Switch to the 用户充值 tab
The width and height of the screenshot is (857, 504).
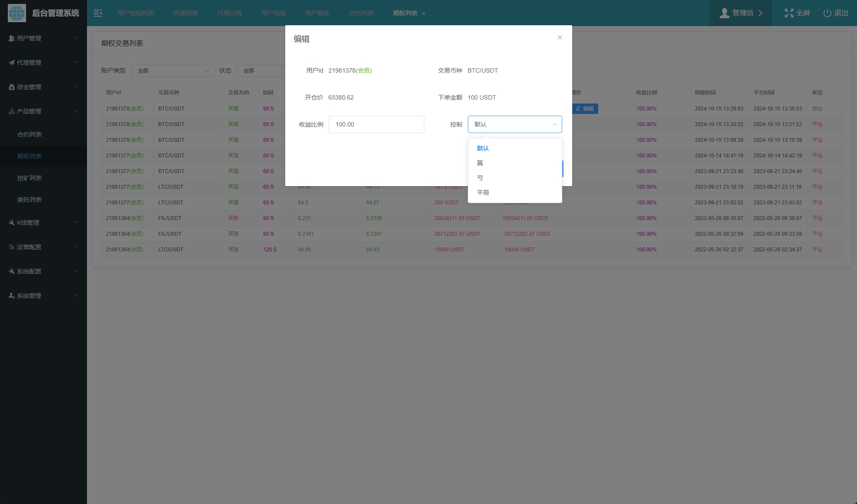click(273, 13)
